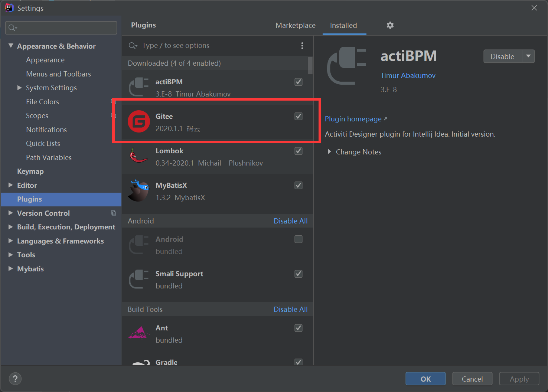This screenshot has width=548, height=392.
Task: Click the plugin list scrollbar thumb
Action: tap(310, 65)
